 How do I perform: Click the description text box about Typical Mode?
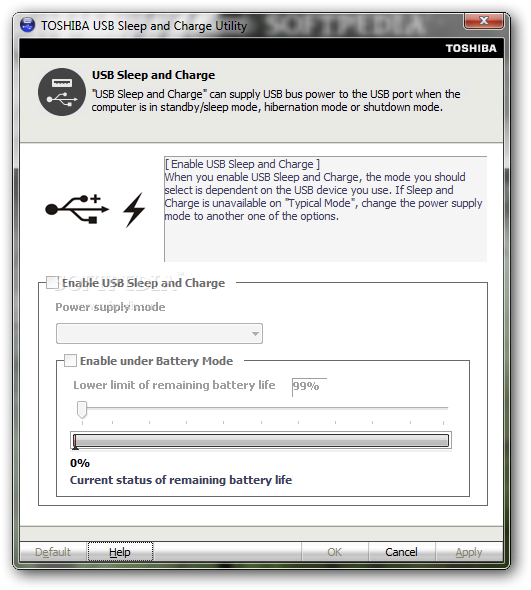click(x=326, y=209)
